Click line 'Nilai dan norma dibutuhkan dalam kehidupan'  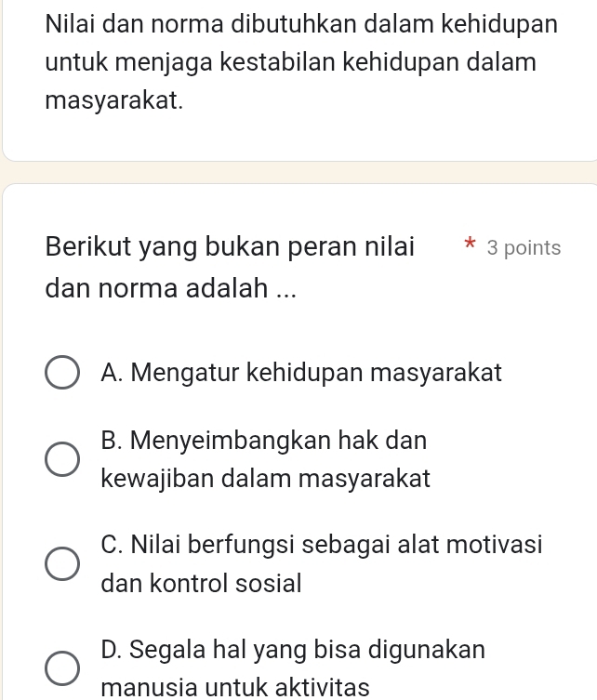click(x=301, y=24)
